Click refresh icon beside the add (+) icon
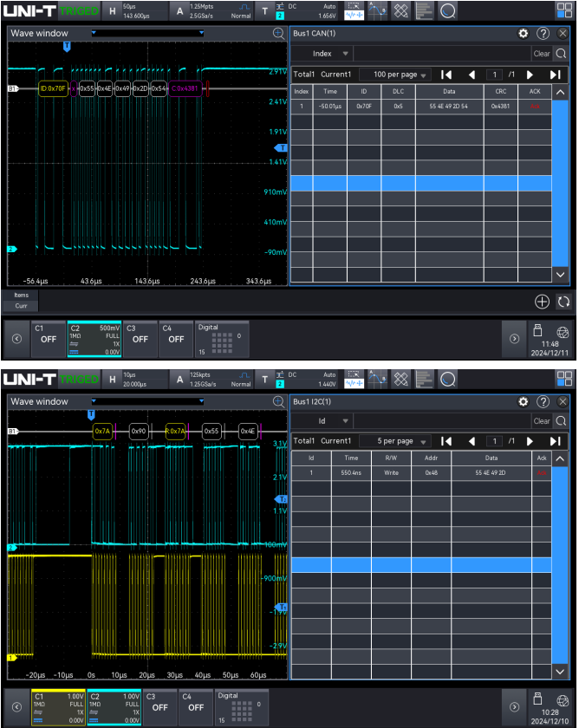 click(563, 302)
